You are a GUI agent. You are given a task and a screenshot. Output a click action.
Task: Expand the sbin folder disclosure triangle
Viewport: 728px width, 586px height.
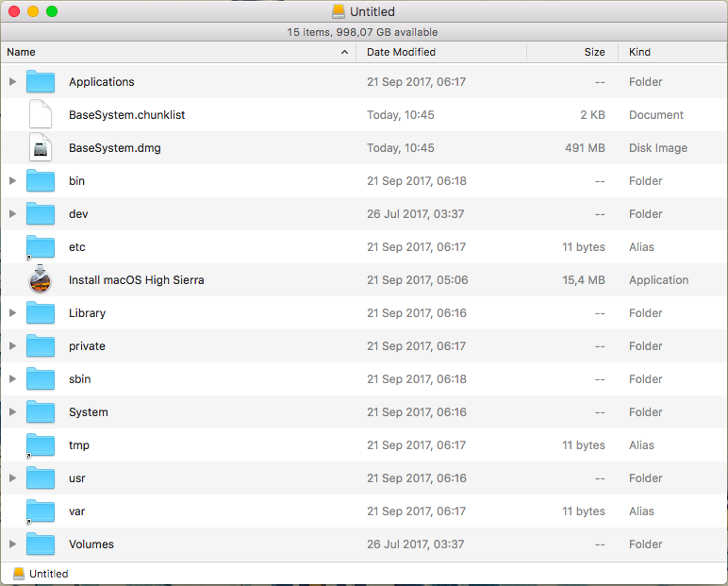pyautogui.click(x=12, y=378)
